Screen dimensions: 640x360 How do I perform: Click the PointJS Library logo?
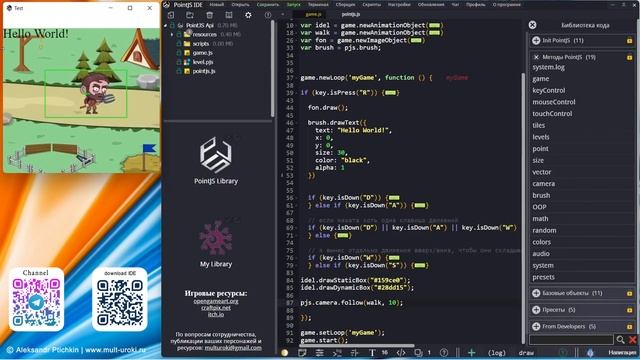click(x=216, y=155)
